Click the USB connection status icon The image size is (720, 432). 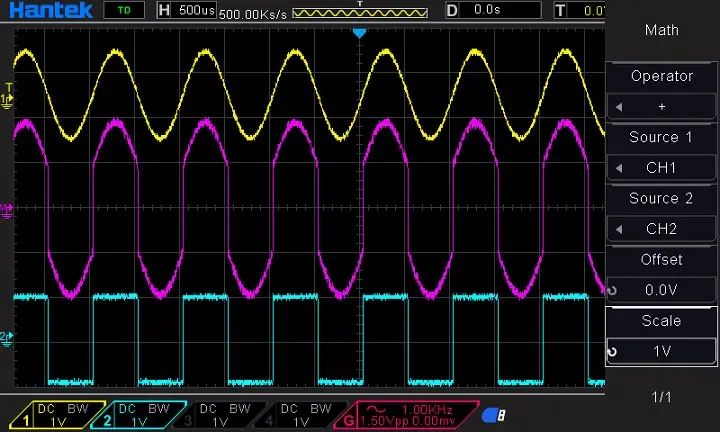(492, 415)
